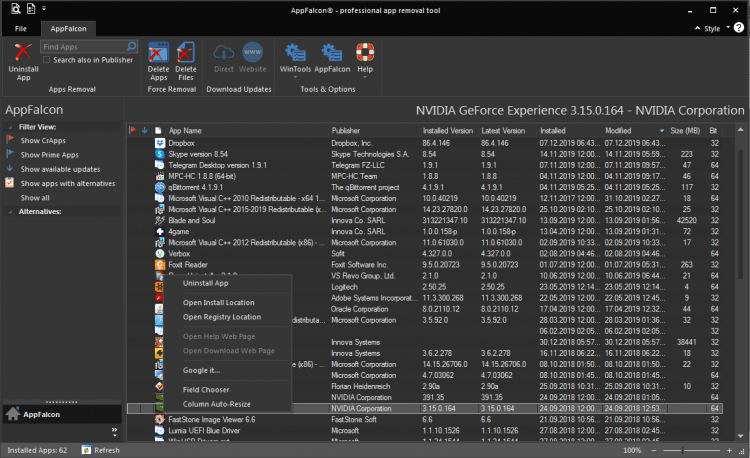Enable Search also in Publisher checkbox

tap(46, 60)
